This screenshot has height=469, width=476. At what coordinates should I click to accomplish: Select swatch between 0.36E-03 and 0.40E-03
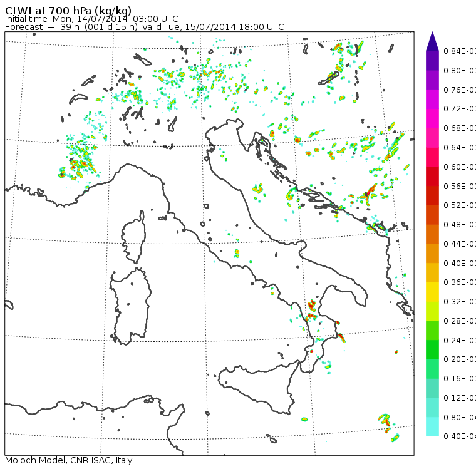tap(432, 272)
